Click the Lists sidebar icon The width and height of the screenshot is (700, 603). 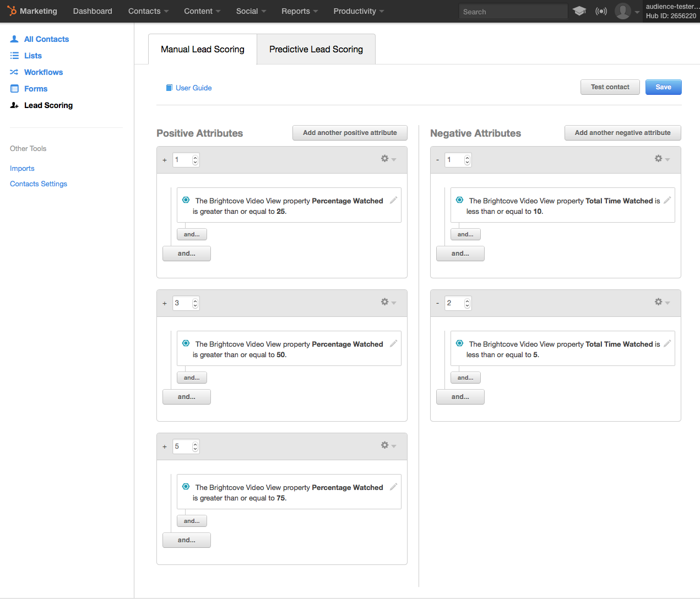click(x=14, y=56)
